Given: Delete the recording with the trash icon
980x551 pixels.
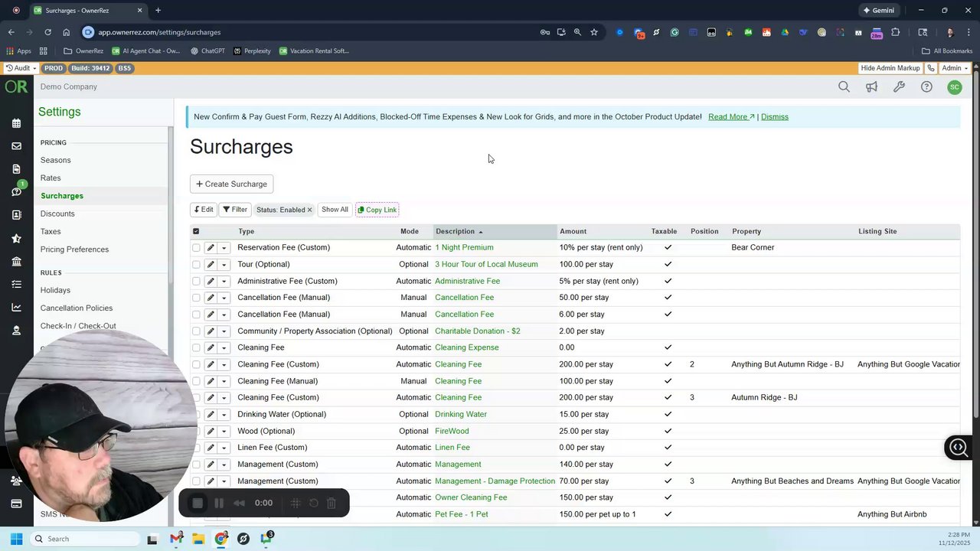Looking at the screenshot, I should coord(332,503).
